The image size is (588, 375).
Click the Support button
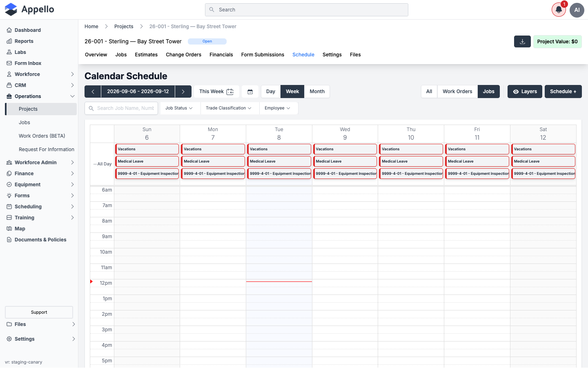[x=39, y=312]
